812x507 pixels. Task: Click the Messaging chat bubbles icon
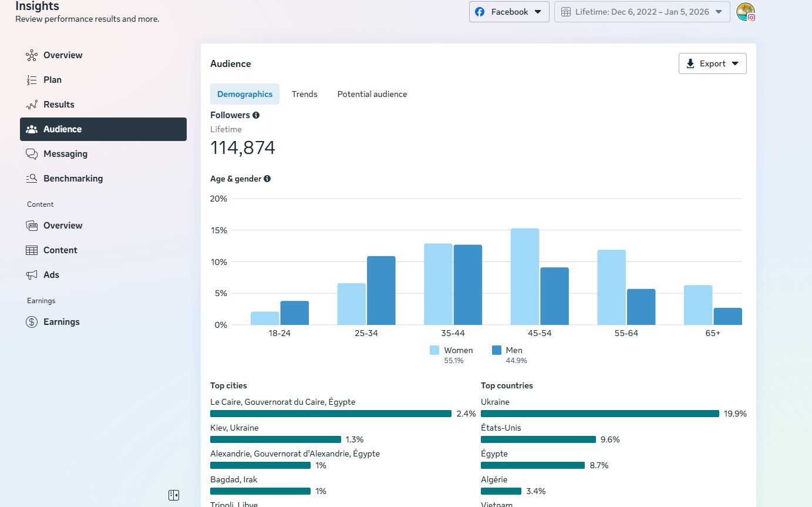[x=32, y=154]
